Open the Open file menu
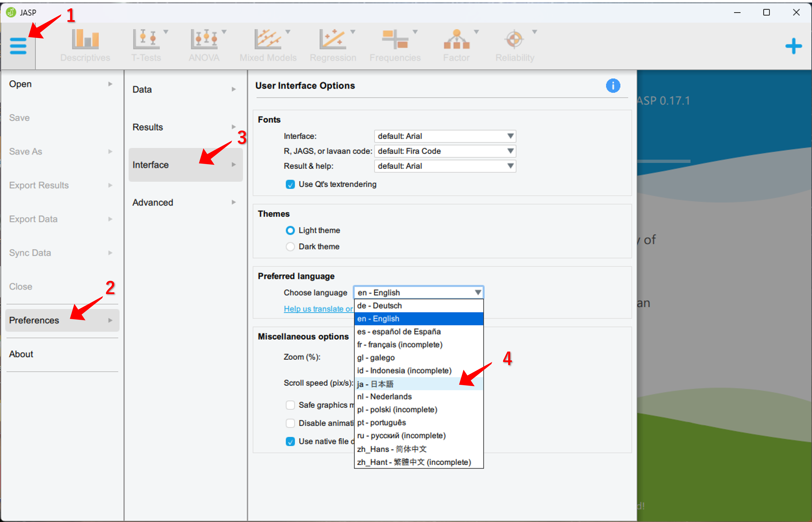Image resolution: width=812 pixels, height=522 pixels. [x=62, y=84]
